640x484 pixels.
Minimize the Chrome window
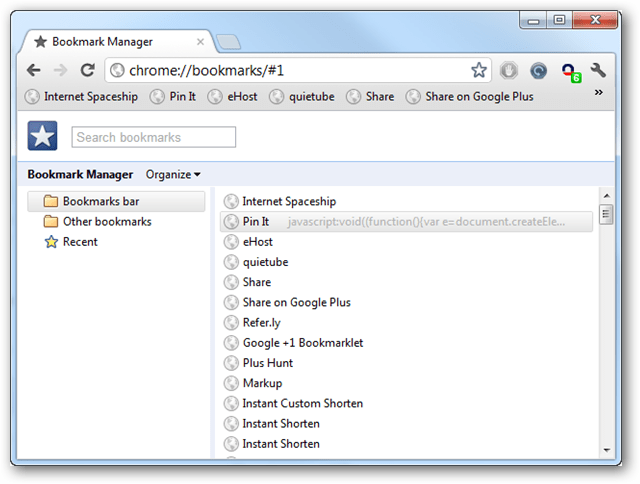(533, 20)
